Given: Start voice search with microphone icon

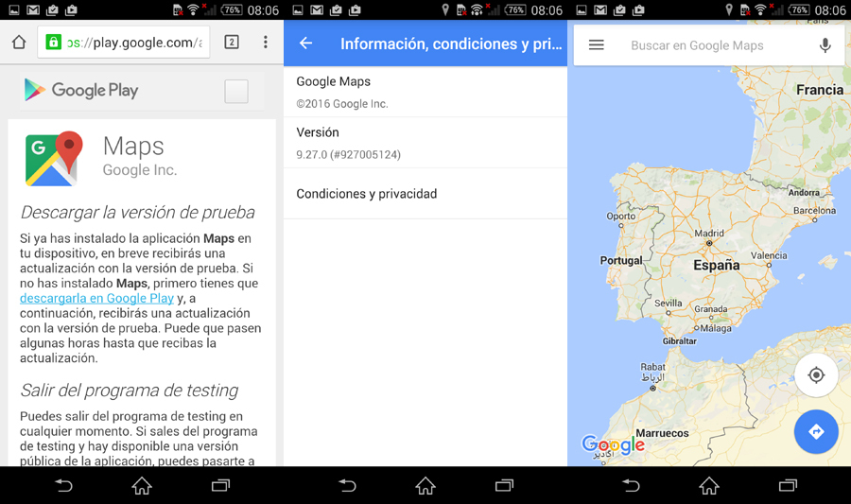Looking at the screenshot, I should click(x=825, y=45).
